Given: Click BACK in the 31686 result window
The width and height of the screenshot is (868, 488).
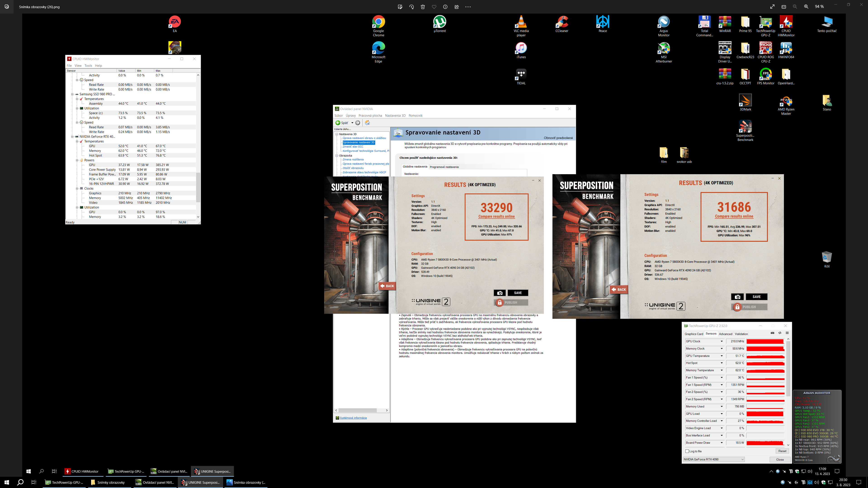Looking at the screenshot, I should pos(619,290).
